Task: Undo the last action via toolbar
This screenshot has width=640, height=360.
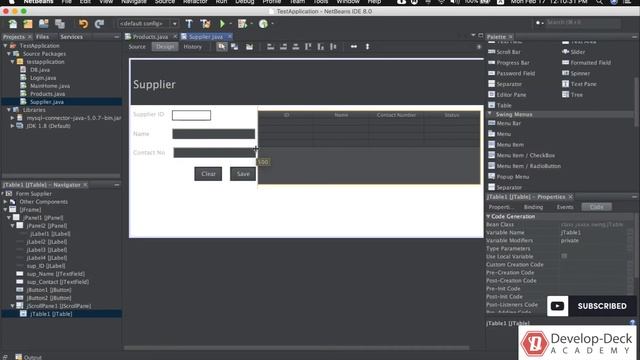Action: [x=83, y=24]
